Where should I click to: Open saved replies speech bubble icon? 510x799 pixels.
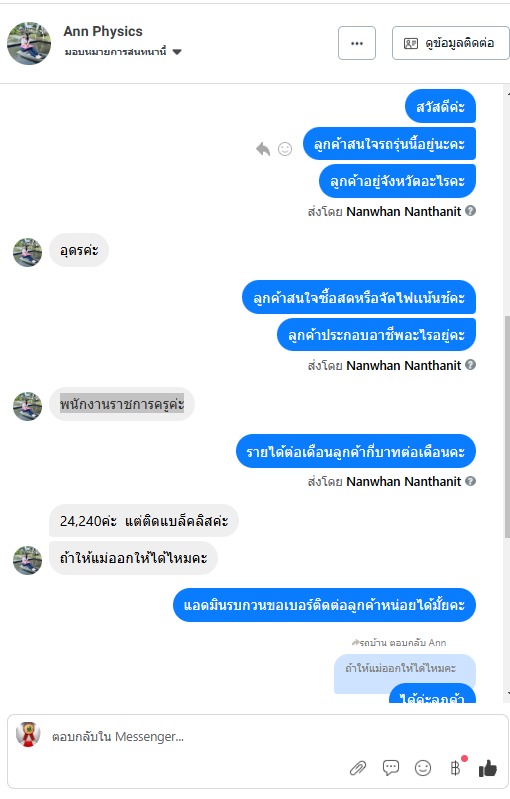point(391,768)
